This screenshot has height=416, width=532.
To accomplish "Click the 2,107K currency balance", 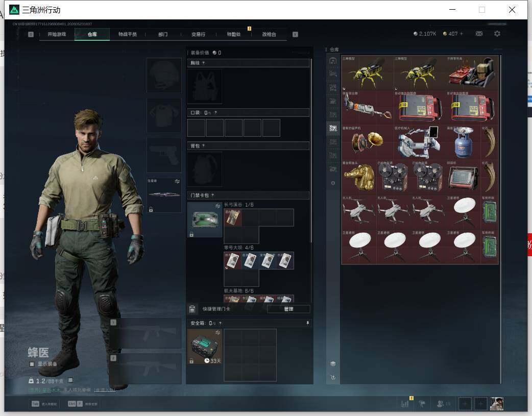I will [x=425, y=34].
